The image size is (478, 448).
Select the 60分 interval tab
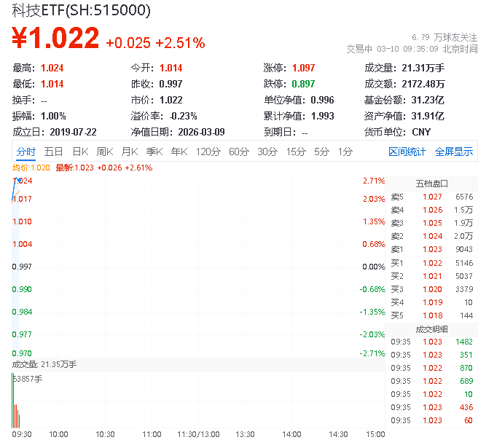pyautogui.click(x=239, y=152)
